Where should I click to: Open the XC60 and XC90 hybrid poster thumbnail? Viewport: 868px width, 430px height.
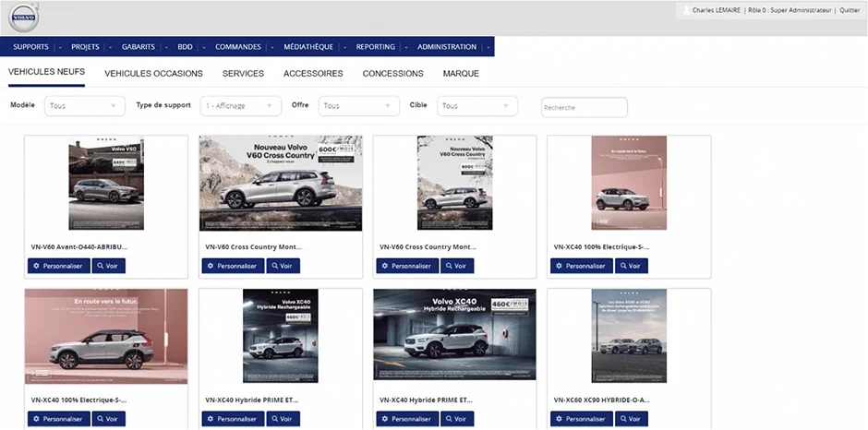pyautogui.click(x=629, y=336)
